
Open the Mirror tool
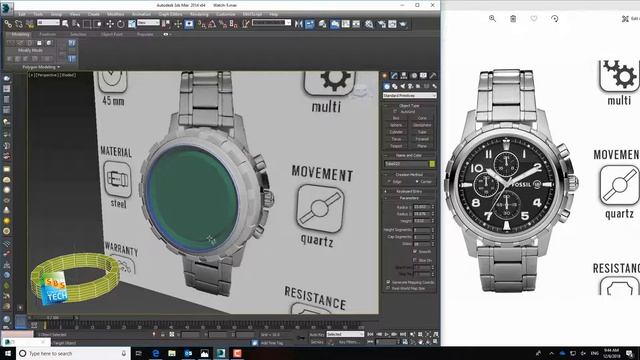click(299, 24)
